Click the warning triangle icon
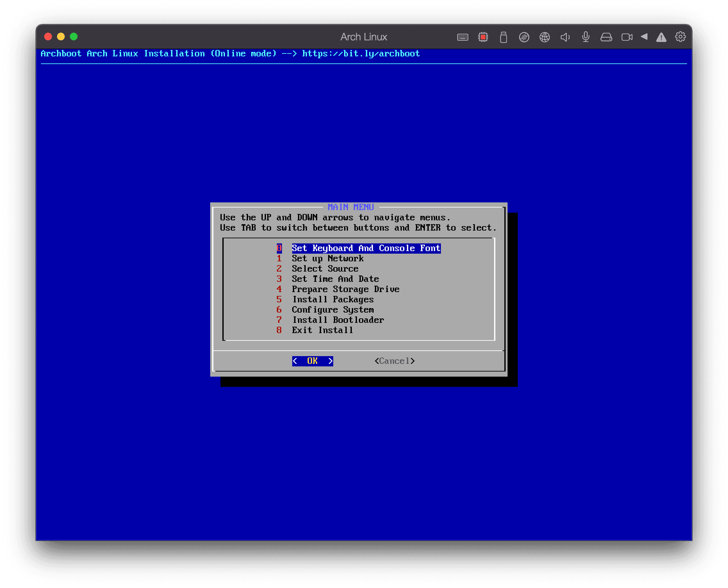The height and width of the screenshot is (588, 728). tap(661, 37)
